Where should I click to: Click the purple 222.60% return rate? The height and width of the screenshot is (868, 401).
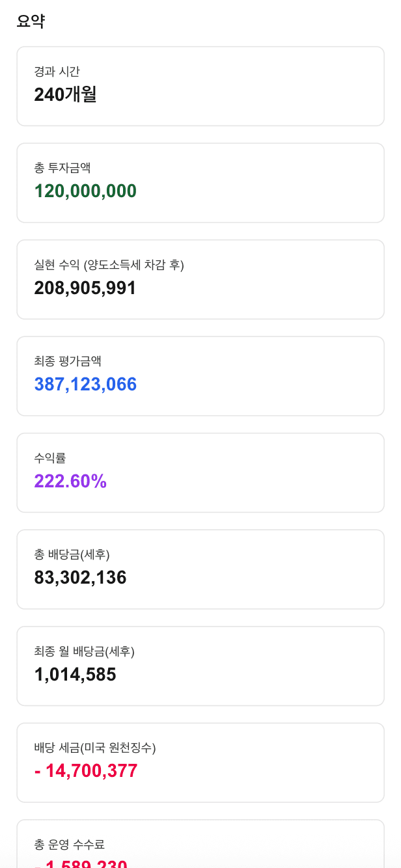tap(70, 481)
